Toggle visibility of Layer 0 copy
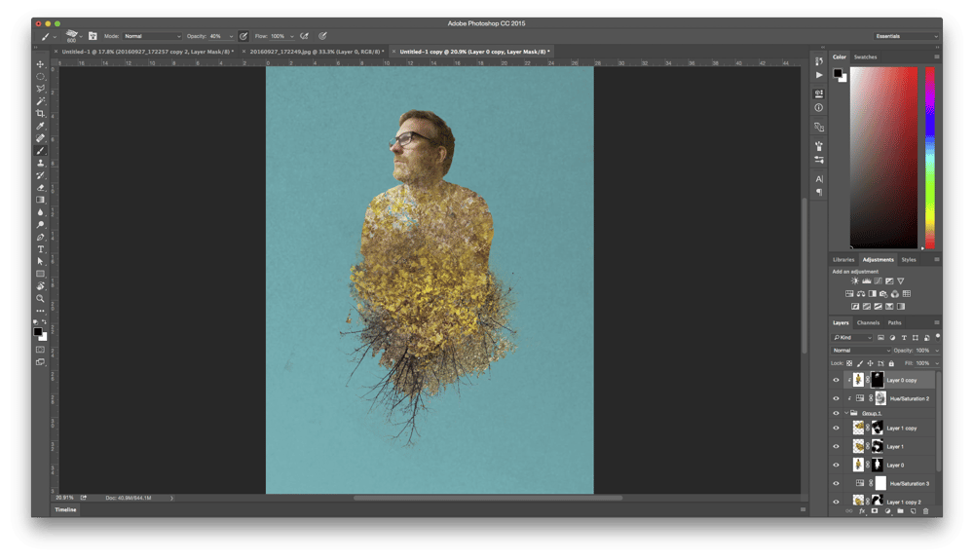This screenshot has height=560, width=974. click(836, 380)
